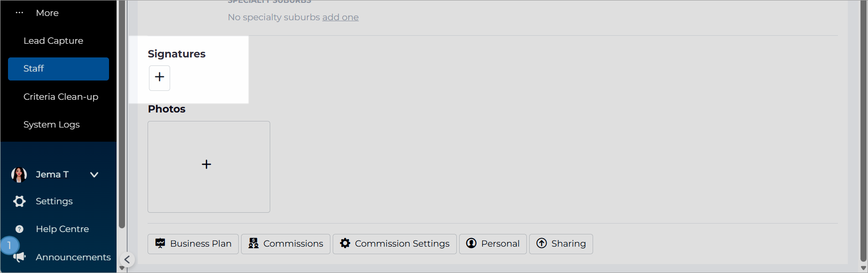Screen dimensions: 868x273
Task: Click the Help Centre question mark icon
Action: pyautogui.click(x=19, y=229)
